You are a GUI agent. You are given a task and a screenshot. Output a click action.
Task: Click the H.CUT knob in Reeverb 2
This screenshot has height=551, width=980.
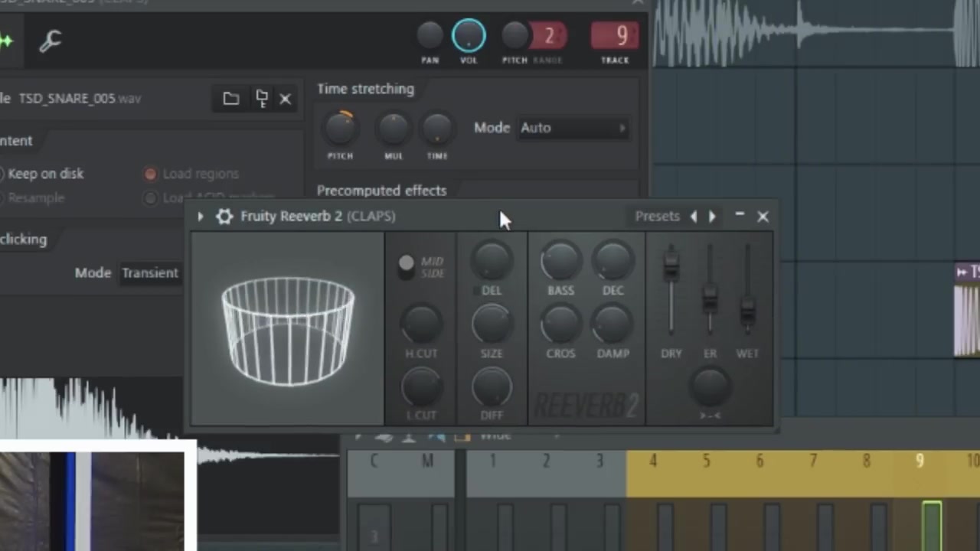point(421,324)
